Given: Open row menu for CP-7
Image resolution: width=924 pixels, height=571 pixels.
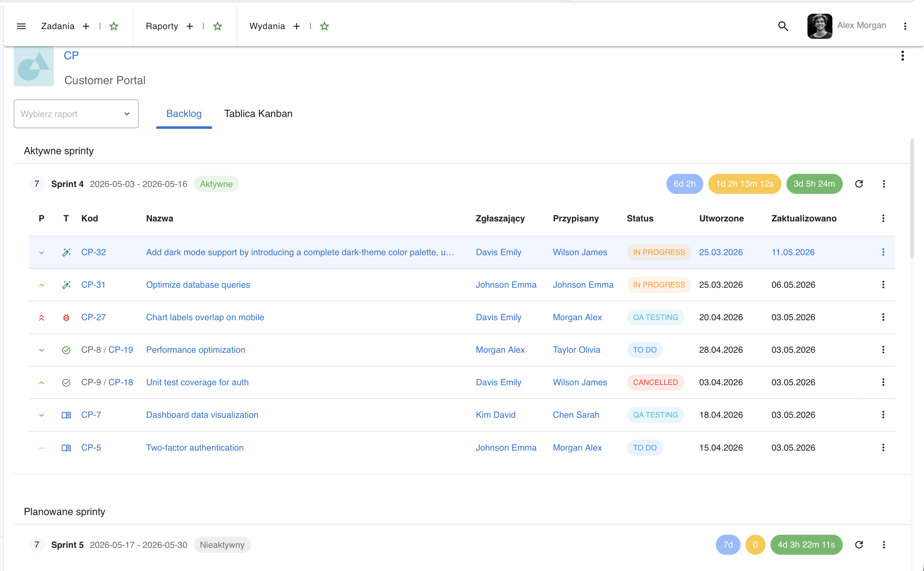Looking at the screenshot, I should [x=883, y=415].
